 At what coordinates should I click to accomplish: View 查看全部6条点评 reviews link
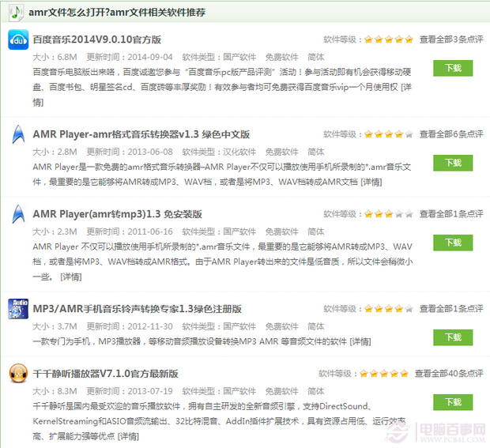(451, 134)
